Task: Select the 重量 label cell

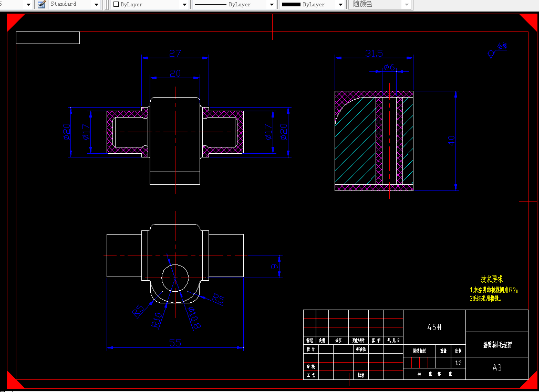Action: (x=443, y=351)
